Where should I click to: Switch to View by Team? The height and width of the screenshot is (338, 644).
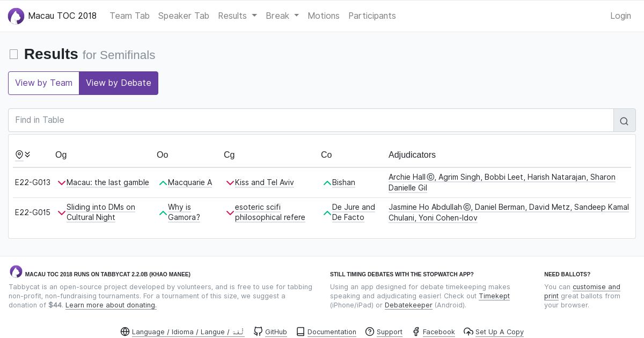43,83
